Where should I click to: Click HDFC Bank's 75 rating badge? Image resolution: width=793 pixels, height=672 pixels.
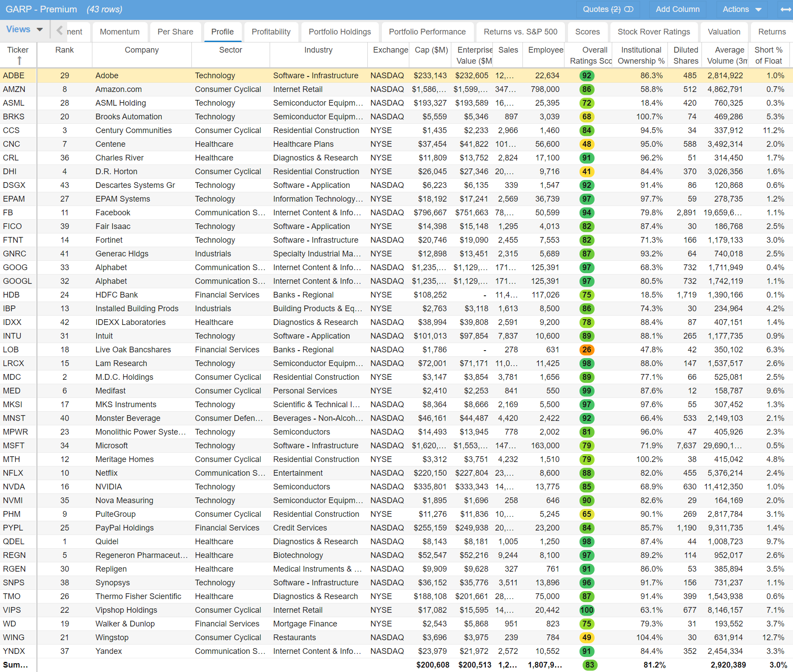(x=587, y=295)
